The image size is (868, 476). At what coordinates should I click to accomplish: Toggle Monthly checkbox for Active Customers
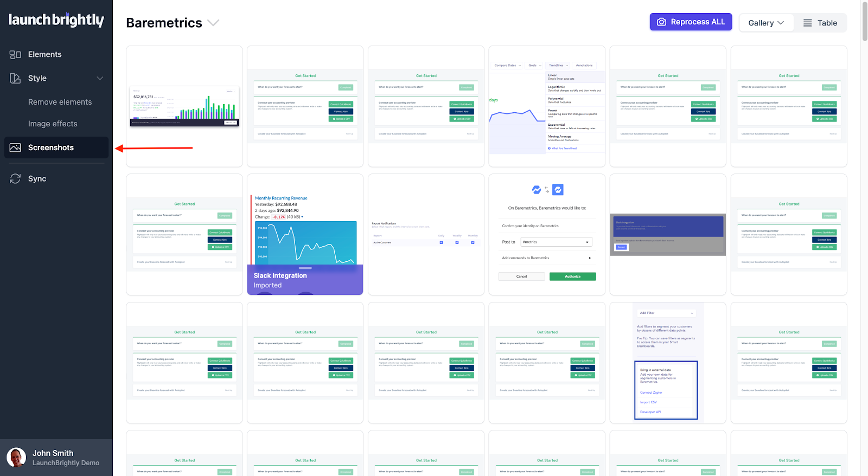(x=473, y=242)
